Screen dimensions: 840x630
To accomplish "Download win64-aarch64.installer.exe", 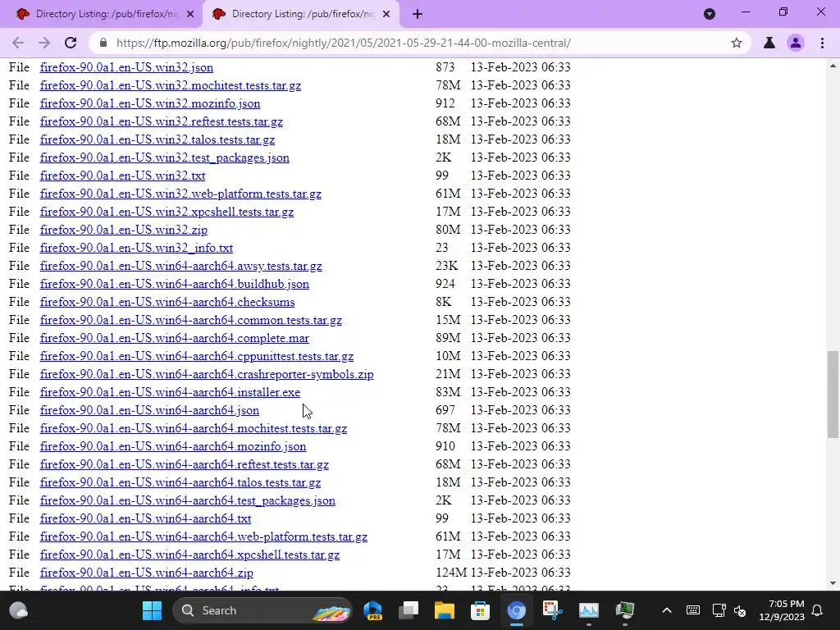I will (170, 393).
